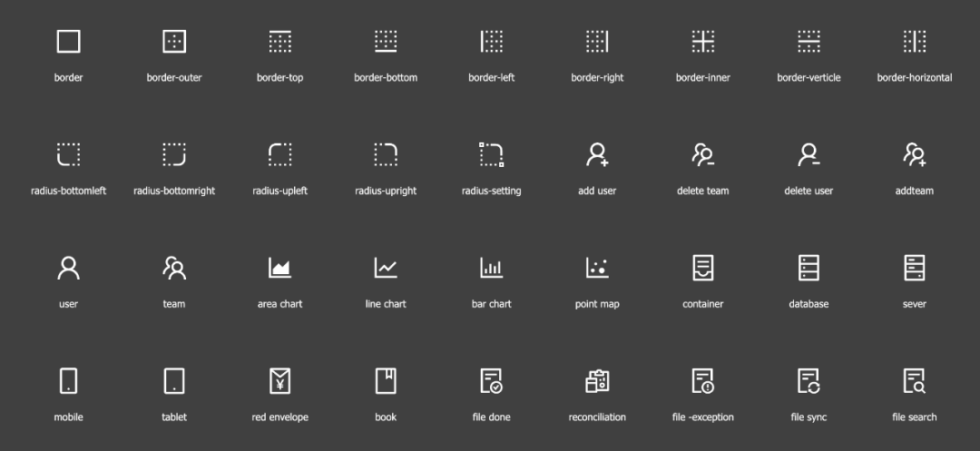The width and height of the screenshot is (980, 451).
Task: Click the "border-outer" text label
Action: pos(174,77)
